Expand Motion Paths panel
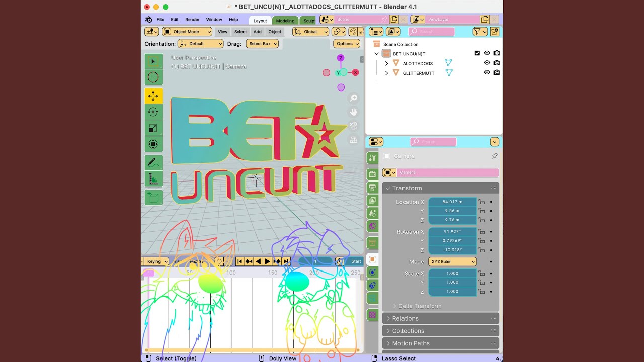Screen dimensions: 644x362 (441, 343)
